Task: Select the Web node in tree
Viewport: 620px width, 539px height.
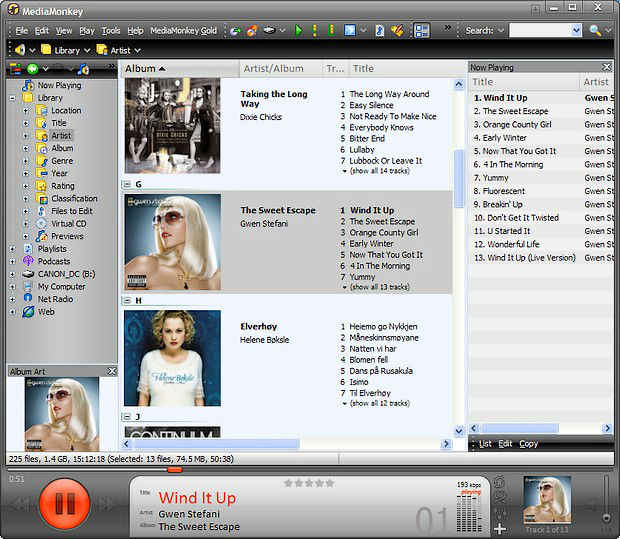Action: point(46,312)
